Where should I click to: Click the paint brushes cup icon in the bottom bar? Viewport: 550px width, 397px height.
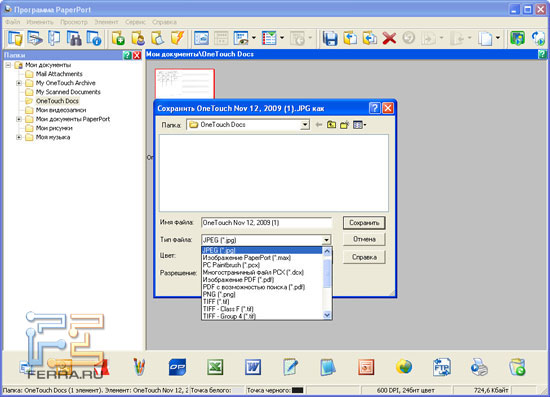(x=139, y=367)
